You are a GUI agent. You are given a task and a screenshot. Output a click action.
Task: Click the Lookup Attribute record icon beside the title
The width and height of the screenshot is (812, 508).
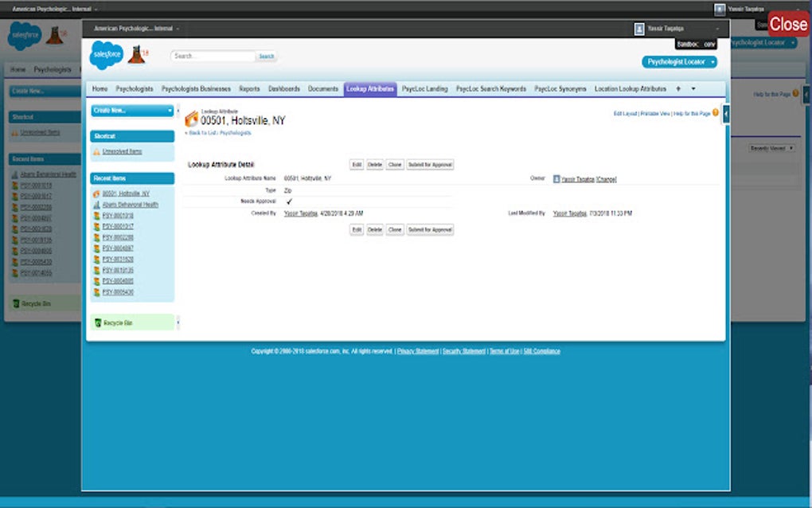click(x=192, y=119)
